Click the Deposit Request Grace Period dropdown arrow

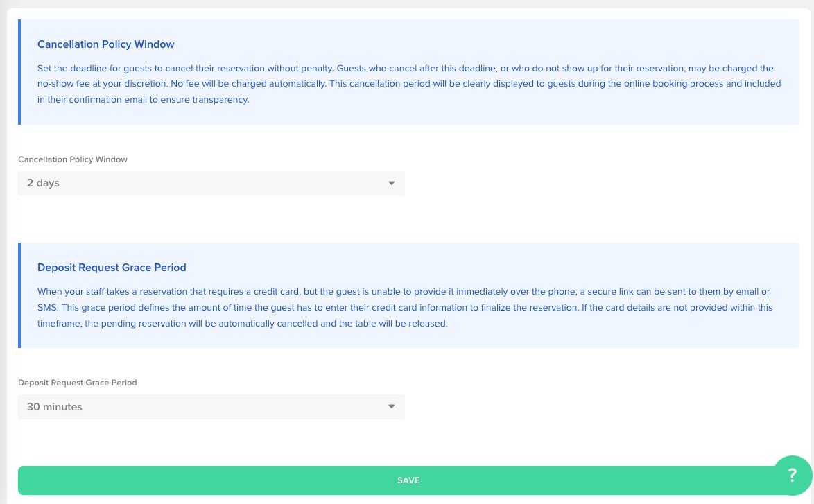pos(391,407)
